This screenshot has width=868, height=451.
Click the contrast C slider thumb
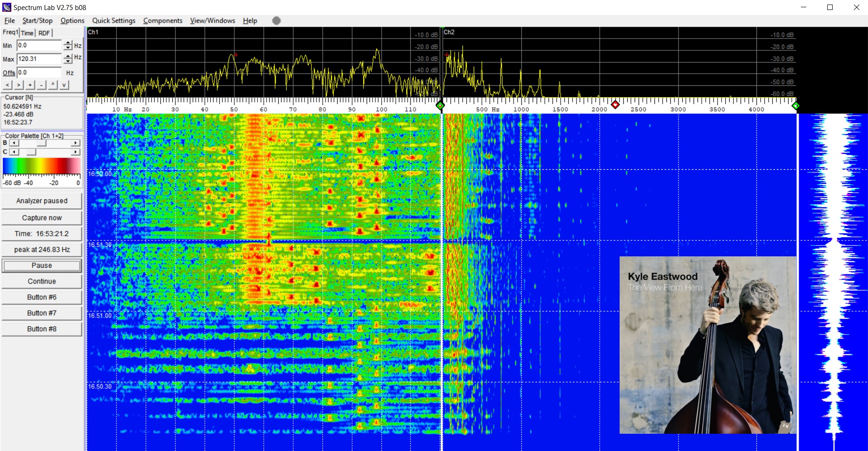[x=31, y=152]
